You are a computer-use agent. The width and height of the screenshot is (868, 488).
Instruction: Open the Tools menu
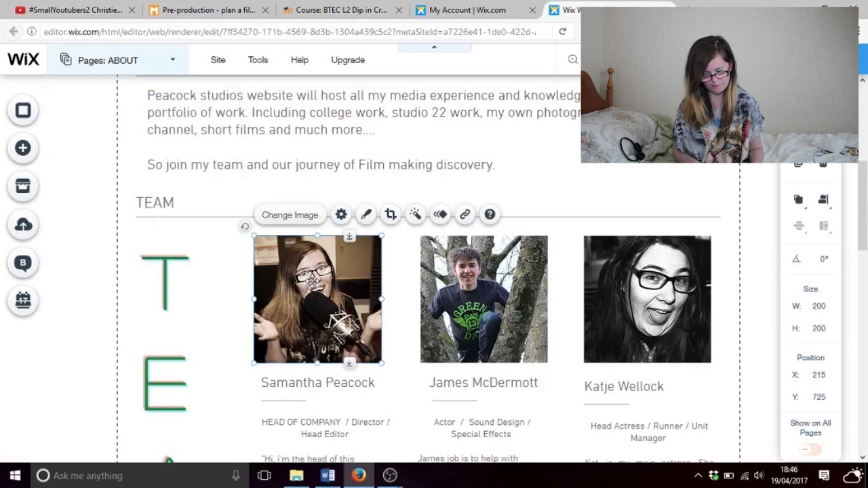(258, 60)
